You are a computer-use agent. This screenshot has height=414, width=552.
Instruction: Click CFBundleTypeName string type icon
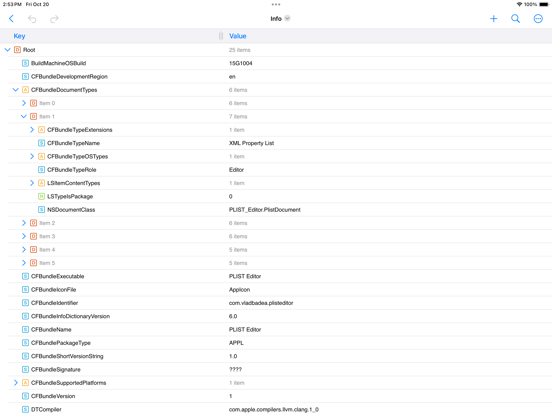(42, 143)
